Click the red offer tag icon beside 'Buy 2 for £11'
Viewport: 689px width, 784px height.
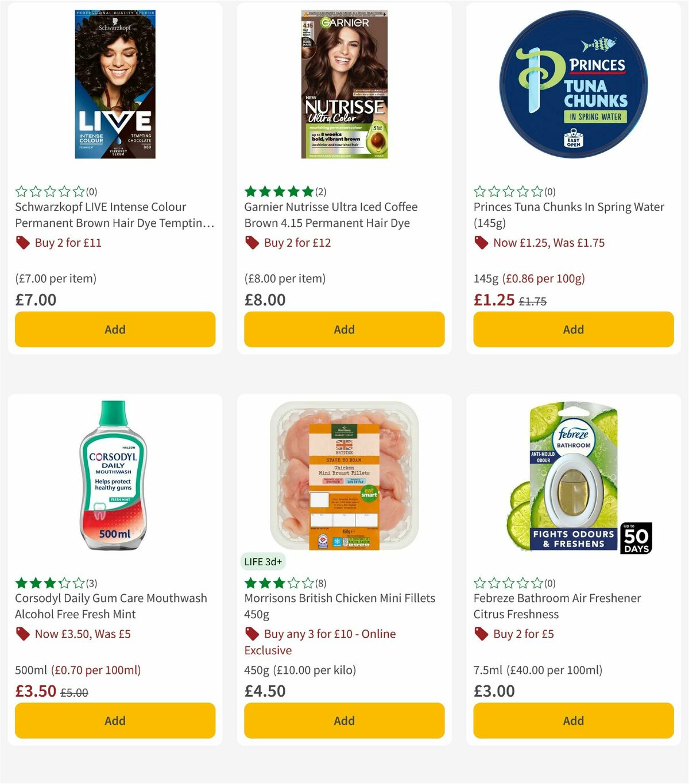(23, 243)
